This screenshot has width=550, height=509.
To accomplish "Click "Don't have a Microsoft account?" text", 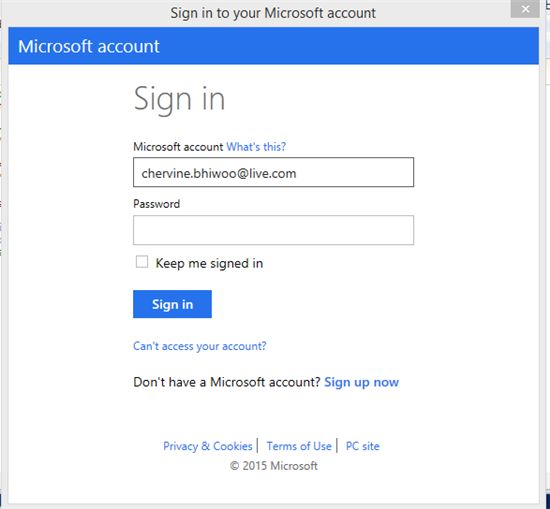I will pos(227,382).
